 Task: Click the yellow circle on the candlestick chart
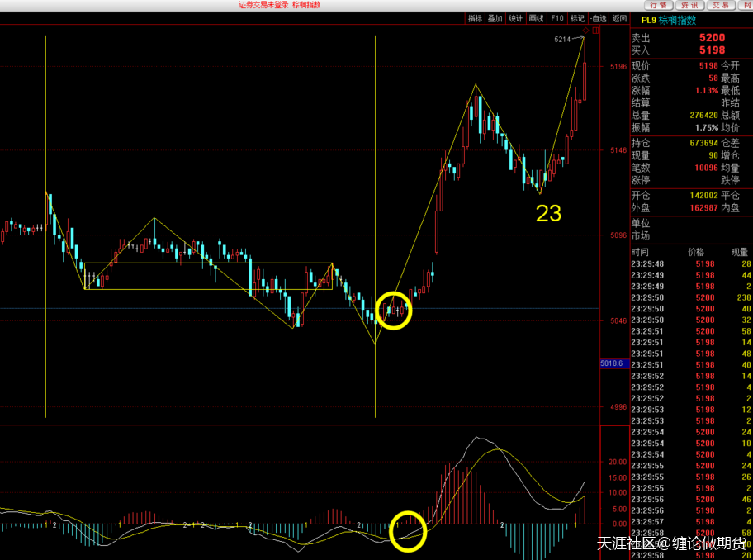395,311
